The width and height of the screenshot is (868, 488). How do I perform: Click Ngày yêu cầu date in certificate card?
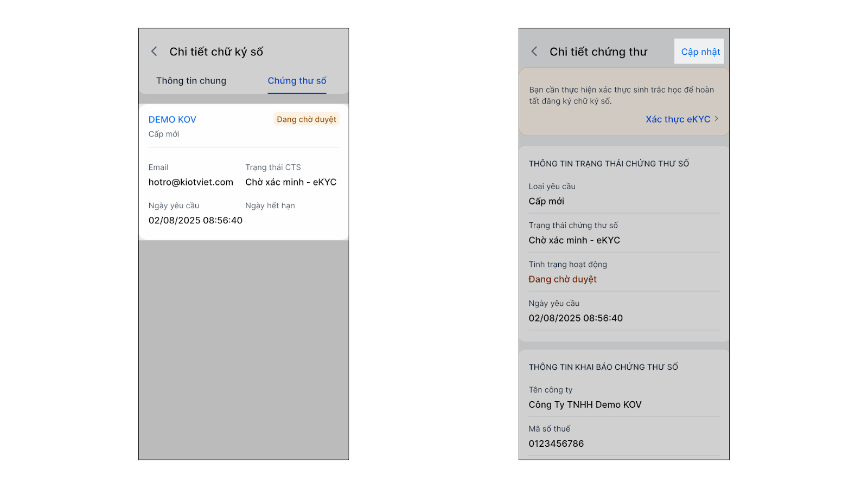(x=195, y=220)
